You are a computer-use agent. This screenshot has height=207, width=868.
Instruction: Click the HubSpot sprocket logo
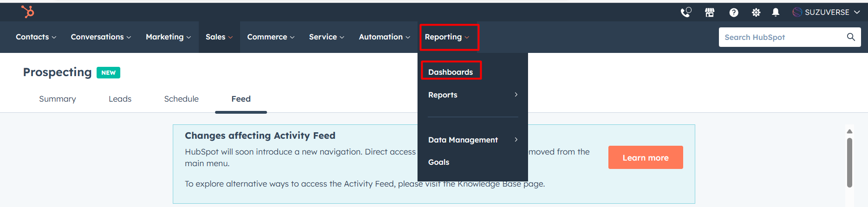pyautogui.click(x=28, y=12)
